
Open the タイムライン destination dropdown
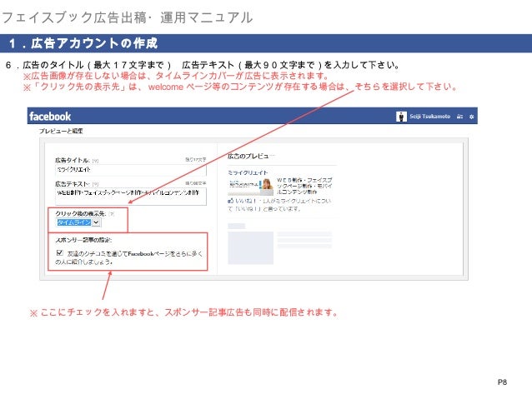click(78, 222)
